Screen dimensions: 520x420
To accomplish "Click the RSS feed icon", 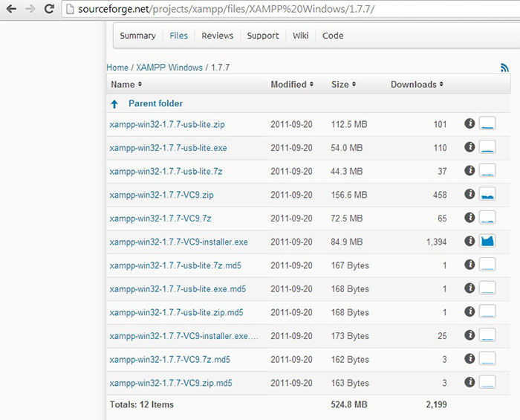I will pos(505,68).
